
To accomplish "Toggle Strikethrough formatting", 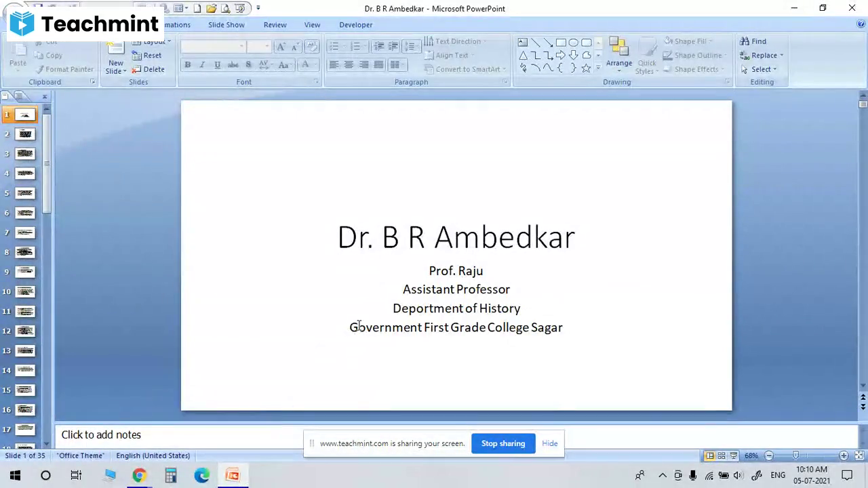I will [x=233, y=65].
